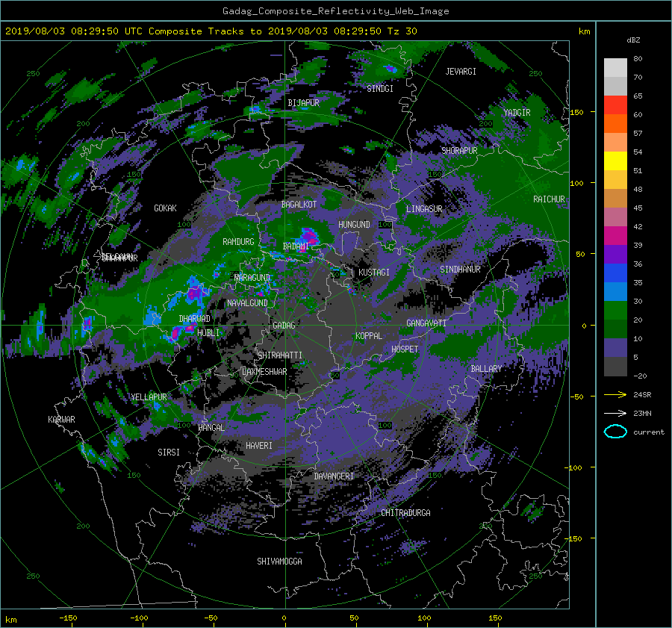The width and height of the screenshot is (672, 628).
Task: Click the white 23MN arrow in legend
Action: (x=615, y=413)
